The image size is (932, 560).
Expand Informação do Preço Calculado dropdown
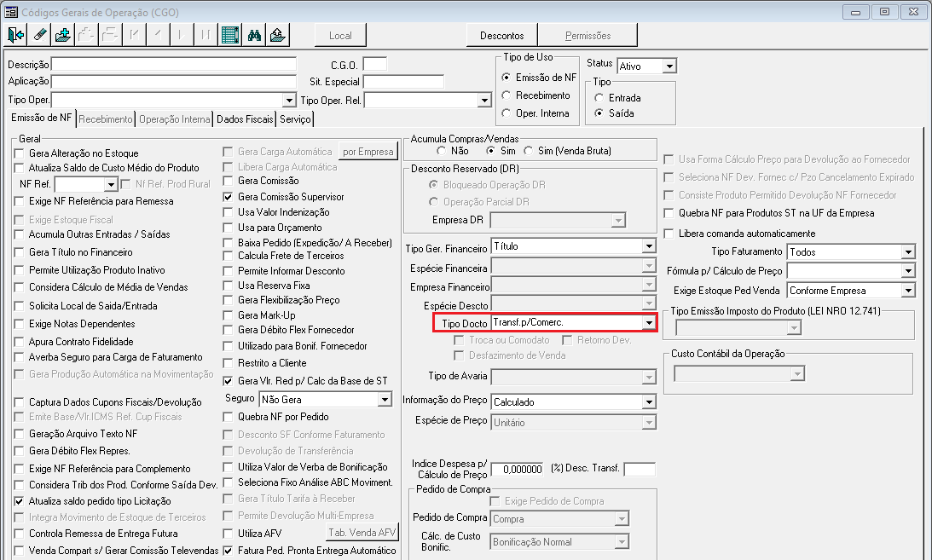point(649,402)
